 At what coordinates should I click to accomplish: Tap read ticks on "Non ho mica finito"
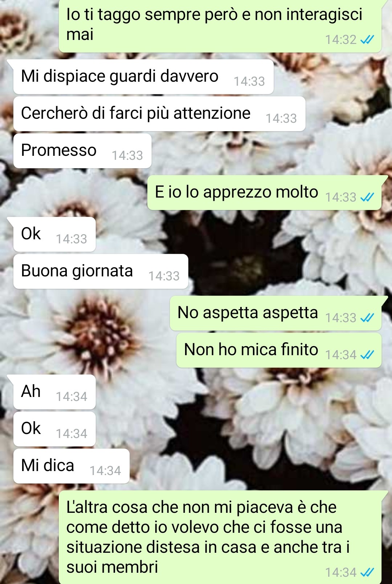(367, 355)
